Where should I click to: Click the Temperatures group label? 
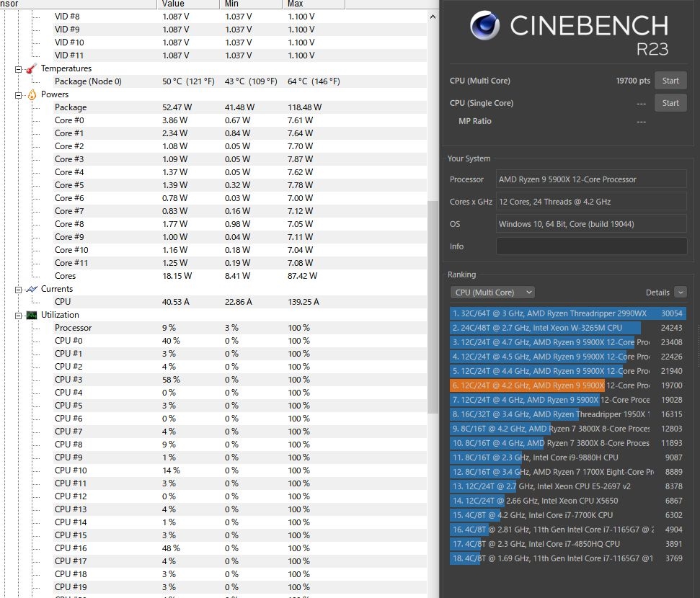click(x=66, y=68)
